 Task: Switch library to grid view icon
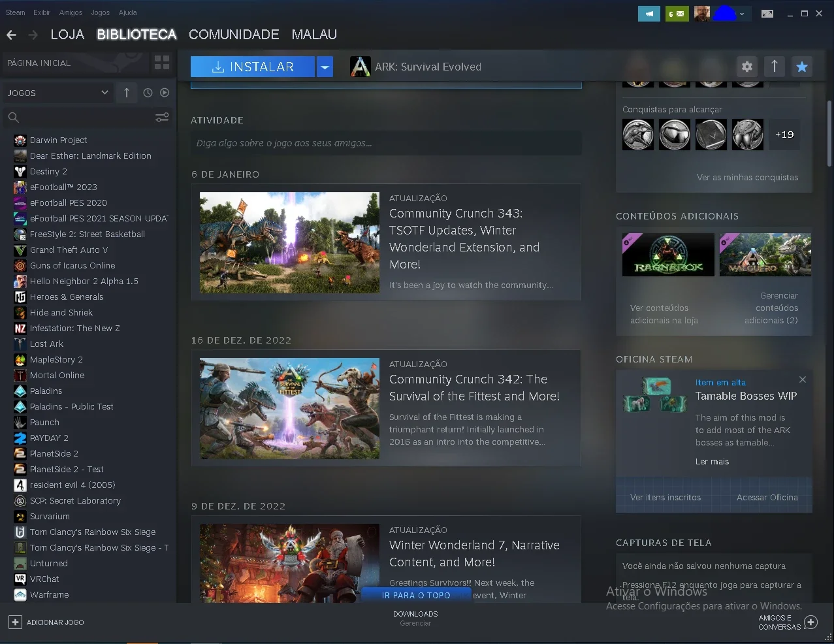click(162, 63)
